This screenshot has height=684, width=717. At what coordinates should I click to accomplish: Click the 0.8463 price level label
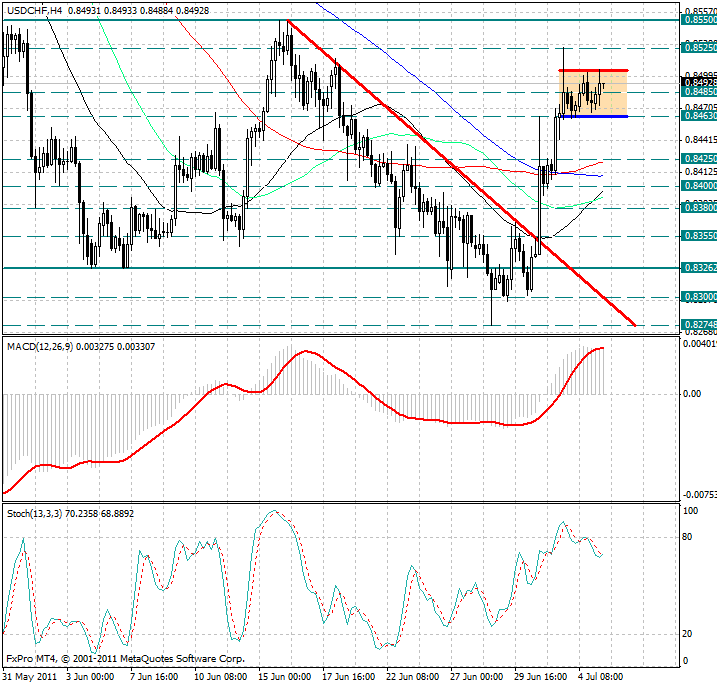tap(699, 116)
